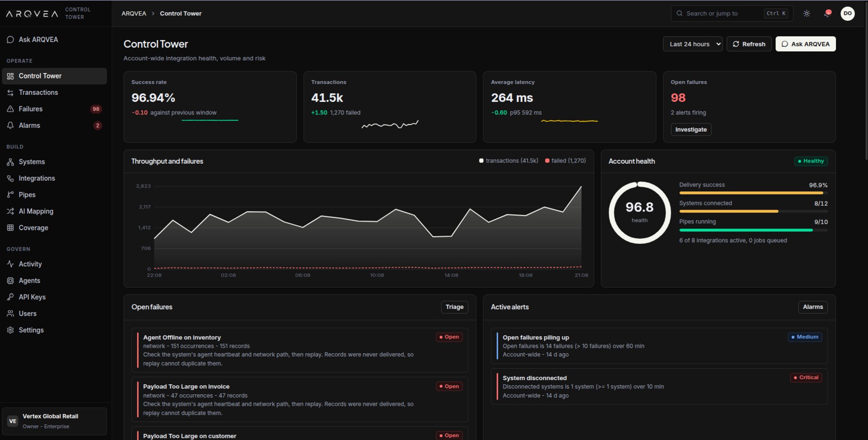Open the Open failures piling up alert
The width and height of the screenshot is (868, 440).
[x=659, y=346]
